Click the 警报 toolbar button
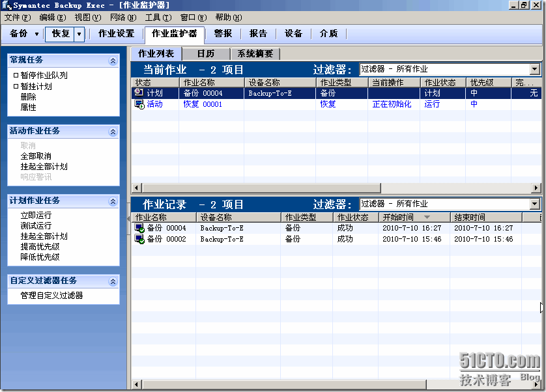The image size is (546, 392). pyautogui.click(x=223, y=34)
